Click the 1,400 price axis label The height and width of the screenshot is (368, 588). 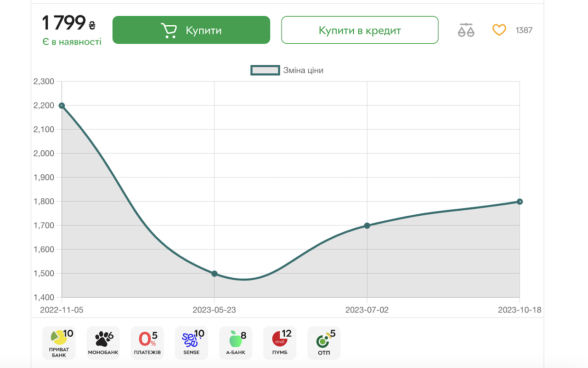pos(44,297)
